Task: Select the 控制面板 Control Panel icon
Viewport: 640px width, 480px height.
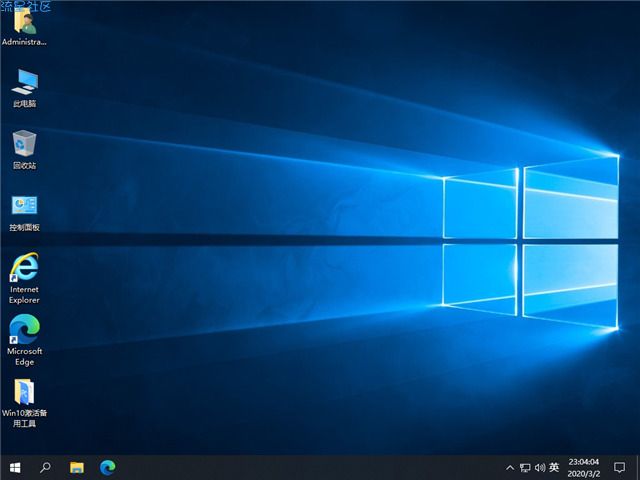Action: point(24,205)
